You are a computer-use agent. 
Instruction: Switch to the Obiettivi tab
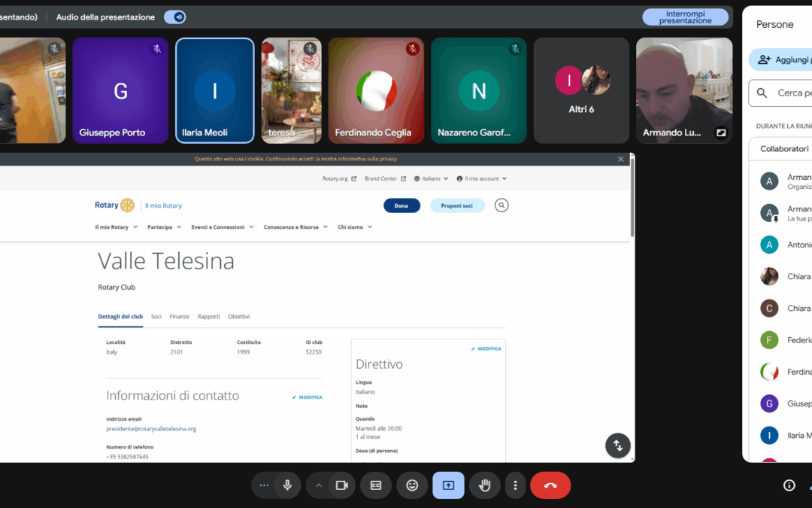[239, 317]
